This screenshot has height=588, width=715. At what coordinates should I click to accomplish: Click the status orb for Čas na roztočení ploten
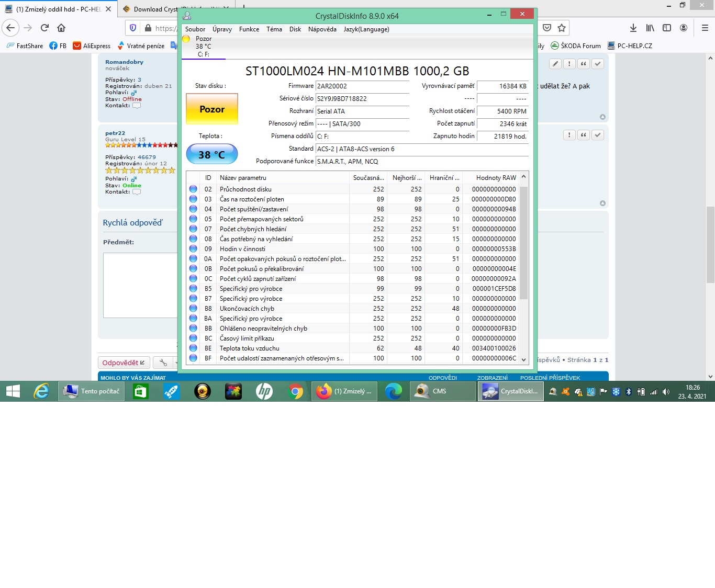[x=193, y=199]
